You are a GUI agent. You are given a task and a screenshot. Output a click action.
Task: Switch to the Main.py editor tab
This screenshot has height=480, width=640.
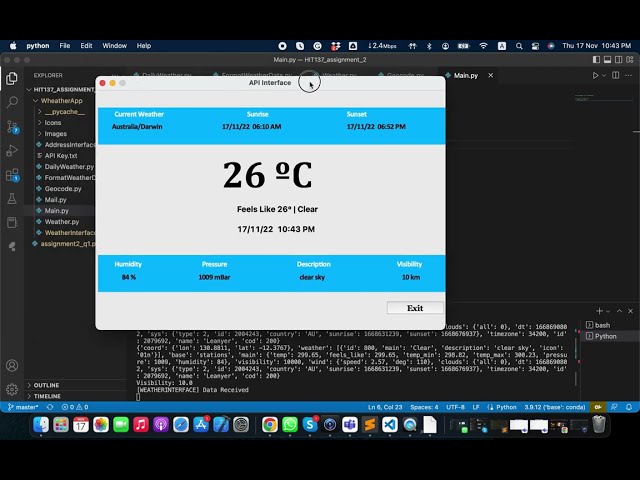pos(466,76)
